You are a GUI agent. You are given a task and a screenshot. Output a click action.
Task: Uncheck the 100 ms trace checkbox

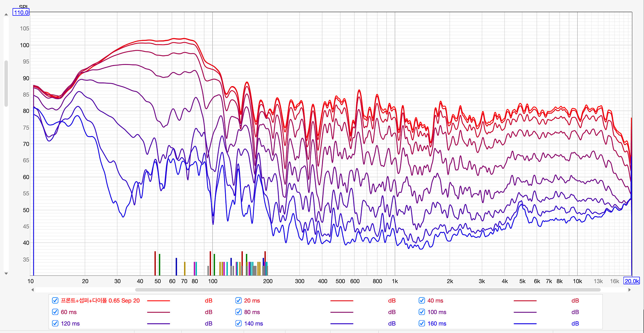(x=422, y=312)
